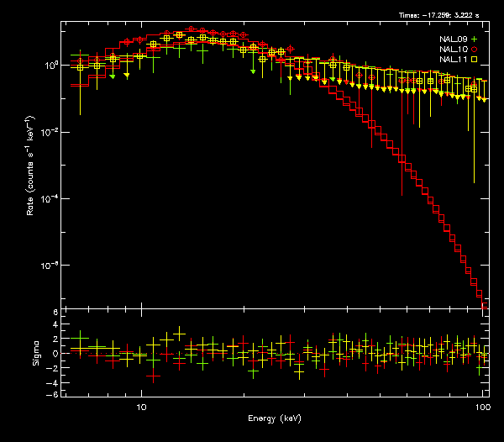Click the yellow square marker for NAI_11
The height and width of the screenshot is (442, 504).
click(x=475, y=60)
